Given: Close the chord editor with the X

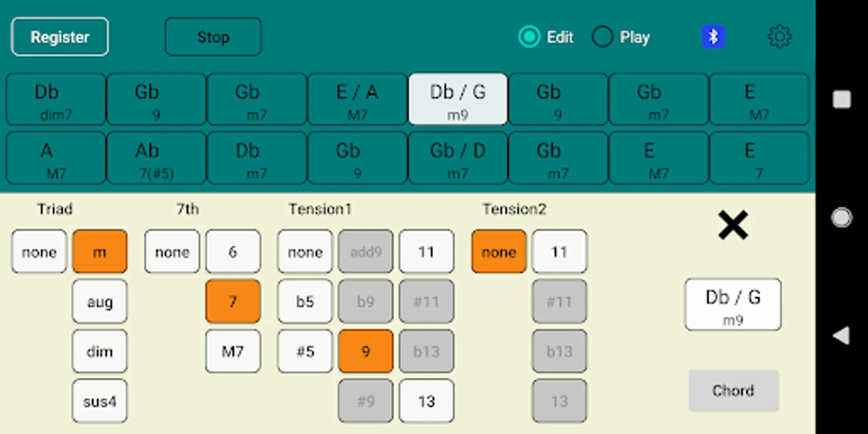Looking at the screenshot, I should pyautogui.click(x=732, y=225).
